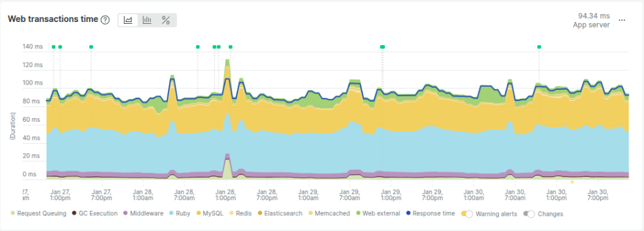The width and height of the screenshot is (644, 231).
Task: Click the MySQL legend item
Action: (x=209, y=213)
